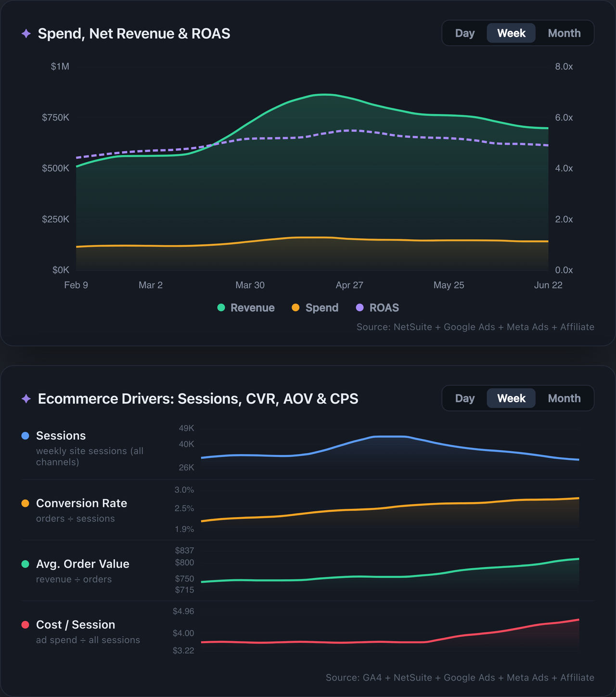Click the $750K y-axis label

coord(56,117)
